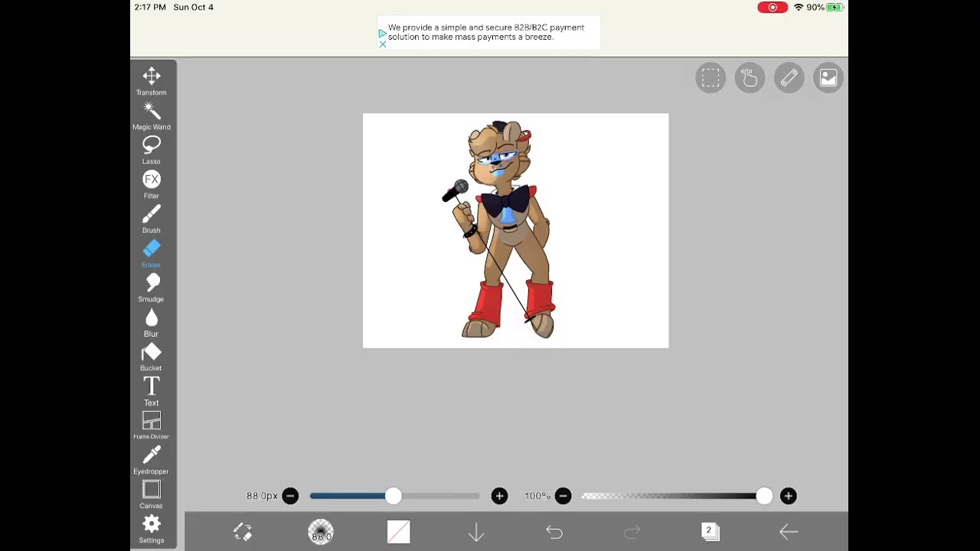The height and width of the screenshot is (551, 980).
Task: Select the Magic Wand tool
Action: coord(151,116)
